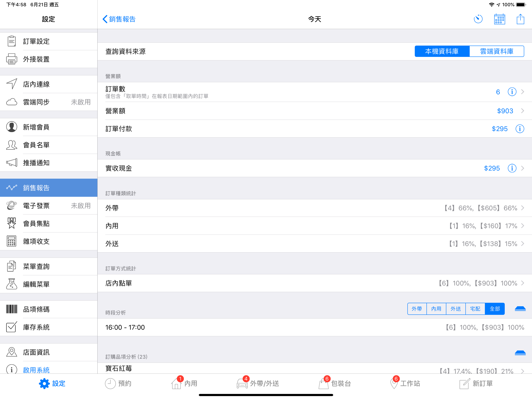This screenshot has width=532, height=399.
Task: Tap the 電子發票 icon
Action: tap(11, 206)
